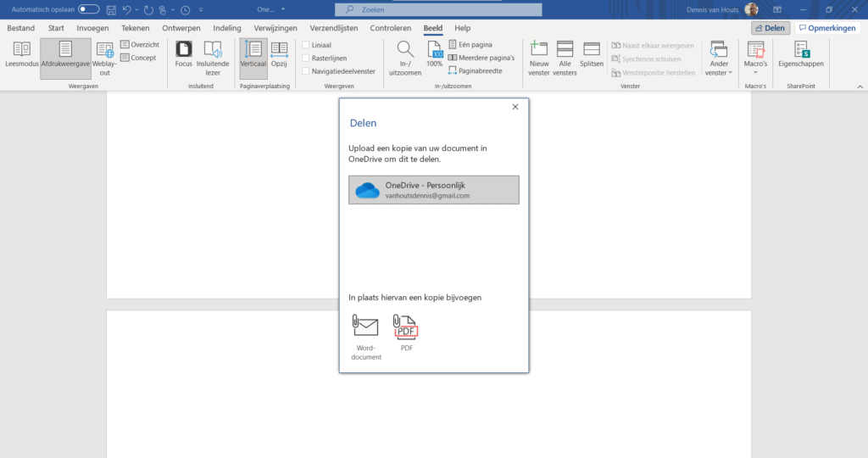
Task: Switch to the Controleren tab
Action: tap(390, 28)
